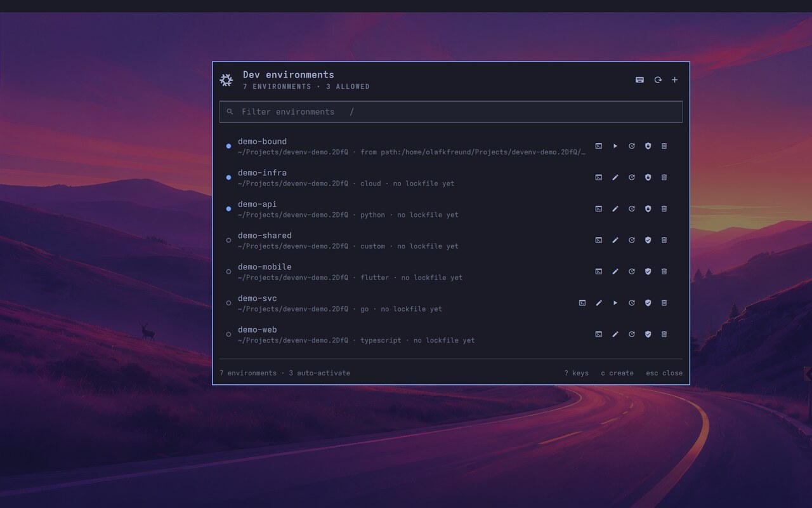Select the demo-bound environment name
Screen dimensions: 812x508
coord(262,142)
